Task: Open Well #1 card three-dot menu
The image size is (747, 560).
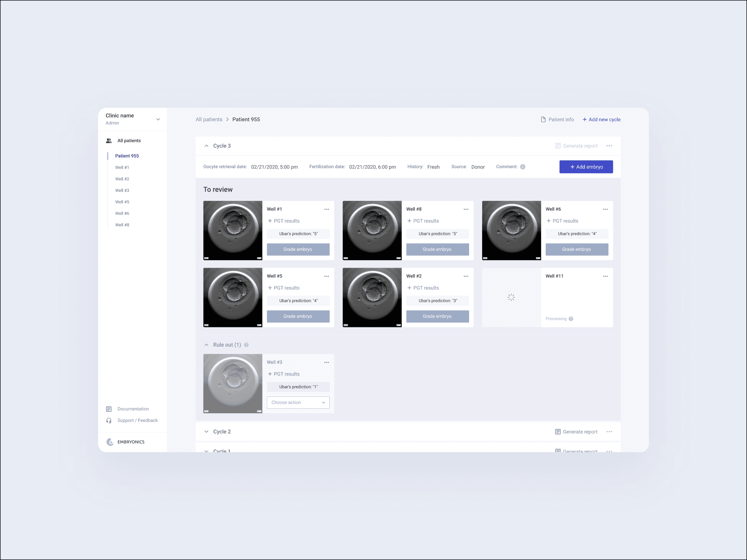Action: [326, 209]
